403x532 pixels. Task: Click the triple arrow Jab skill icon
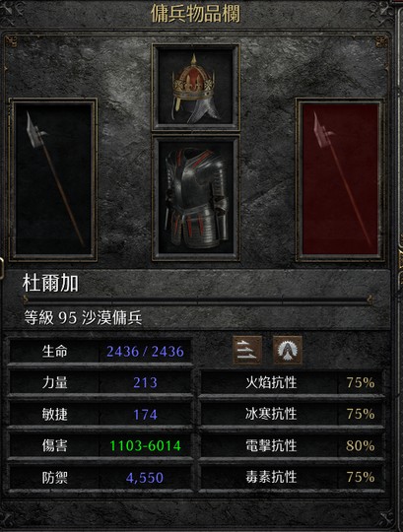click(247, 350)
